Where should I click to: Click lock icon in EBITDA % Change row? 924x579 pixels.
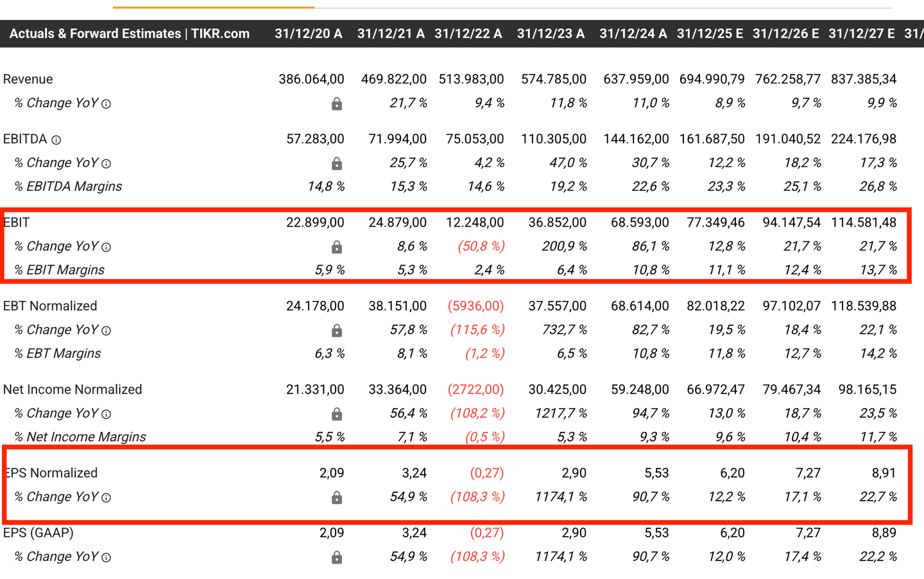tap(336, 164)
